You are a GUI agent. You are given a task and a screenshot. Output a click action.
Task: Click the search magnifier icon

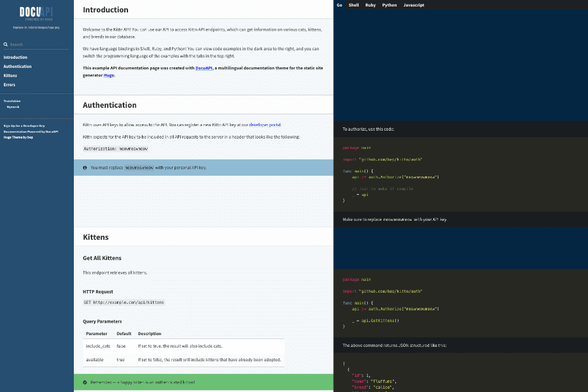(5, 44)
